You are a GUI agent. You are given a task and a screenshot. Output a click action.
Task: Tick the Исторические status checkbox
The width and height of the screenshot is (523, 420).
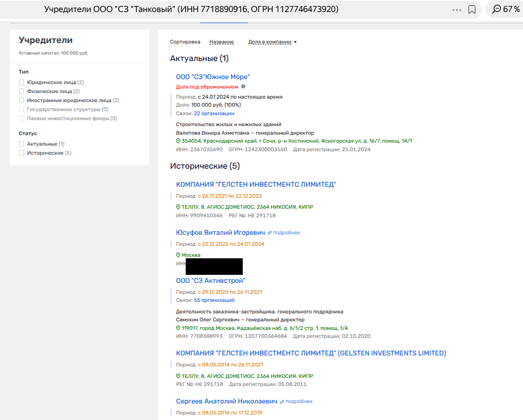click(22, 153)
